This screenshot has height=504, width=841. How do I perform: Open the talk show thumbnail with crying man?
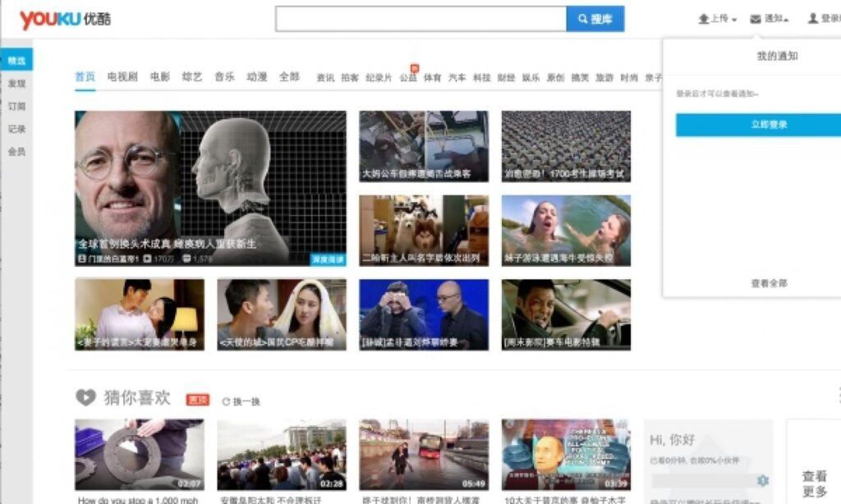[424, 314]
